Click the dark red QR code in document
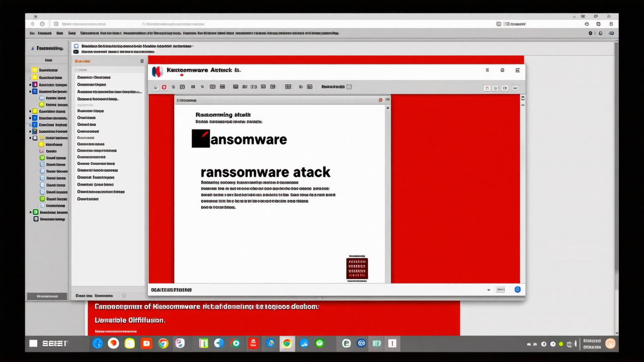 [357, 268]
